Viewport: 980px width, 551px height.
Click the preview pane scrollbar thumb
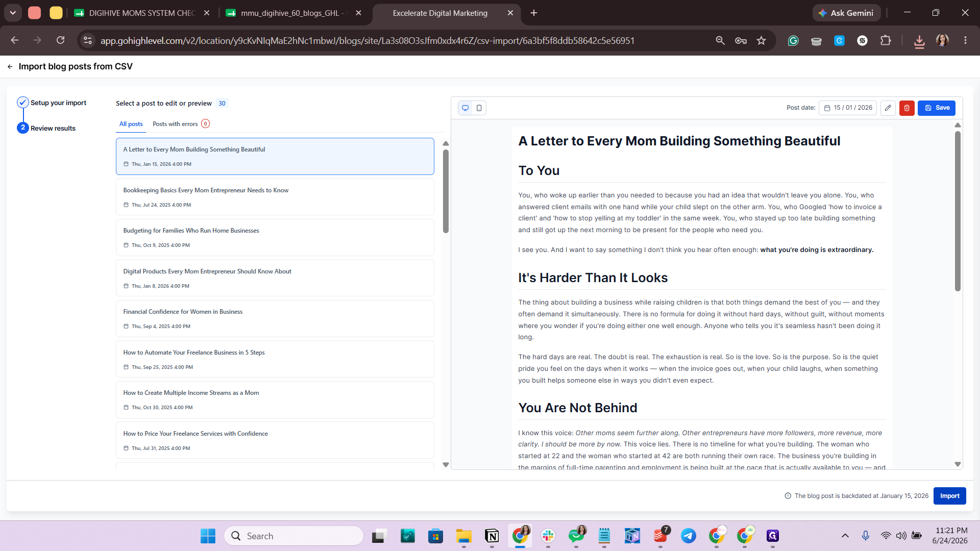tap(958, 211)
